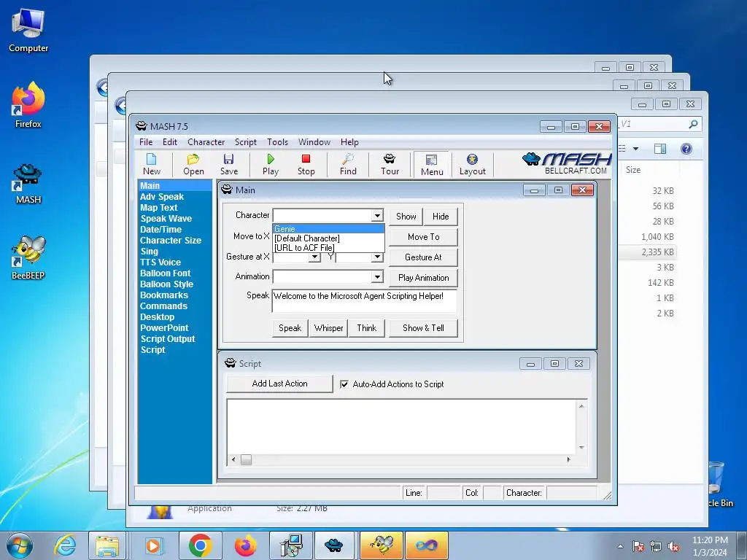Click the Hide character button
Viewport: 747px width, 560px height.
point(441,216)
